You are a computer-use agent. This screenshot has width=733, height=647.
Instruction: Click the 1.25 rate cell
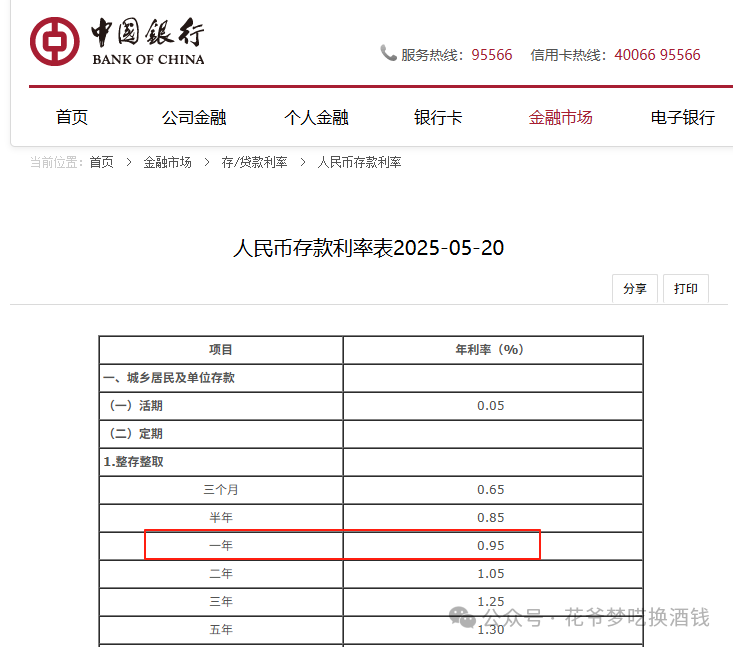[493, 602]
